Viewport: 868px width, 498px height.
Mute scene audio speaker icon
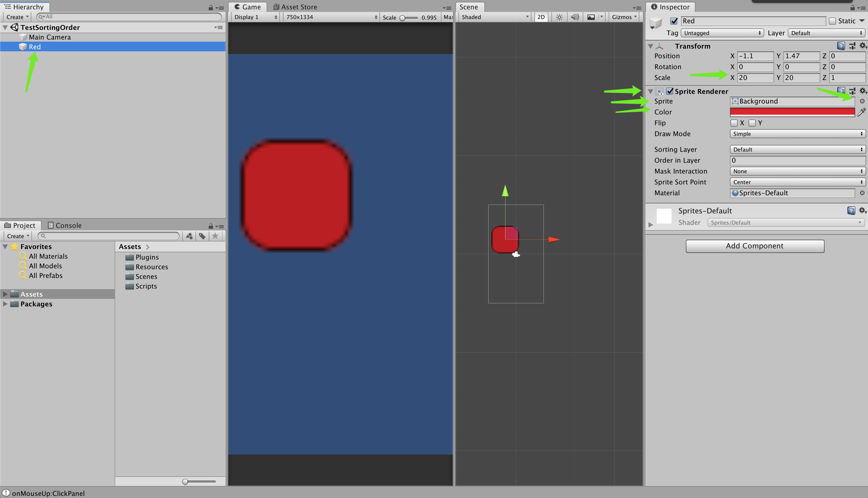tap(575, 17)
